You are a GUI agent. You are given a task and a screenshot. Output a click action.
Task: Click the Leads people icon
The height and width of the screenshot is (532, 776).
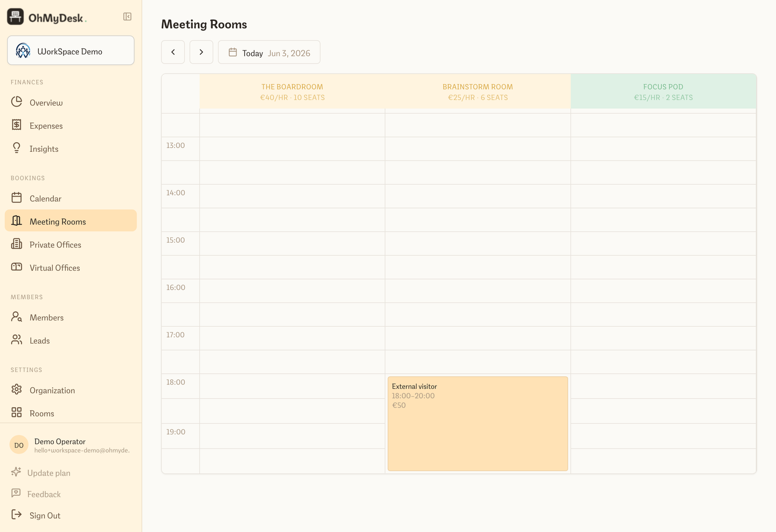17,340
